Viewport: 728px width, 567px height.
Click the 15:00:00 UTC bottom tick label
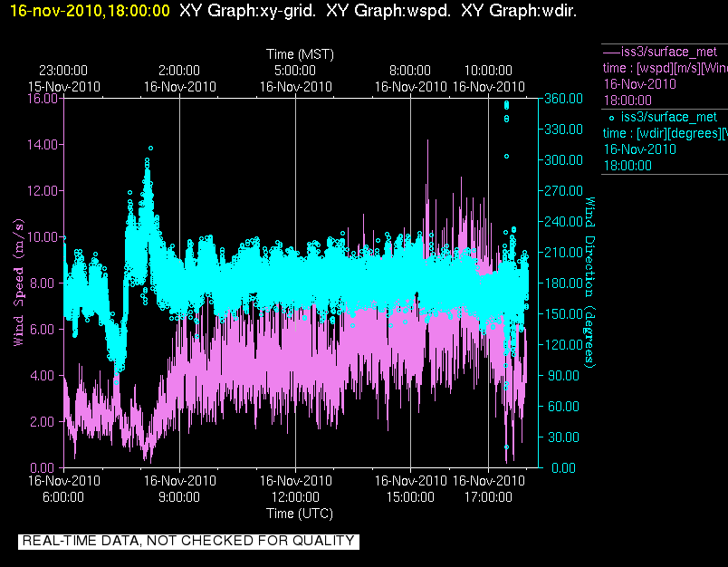[410, 497]
